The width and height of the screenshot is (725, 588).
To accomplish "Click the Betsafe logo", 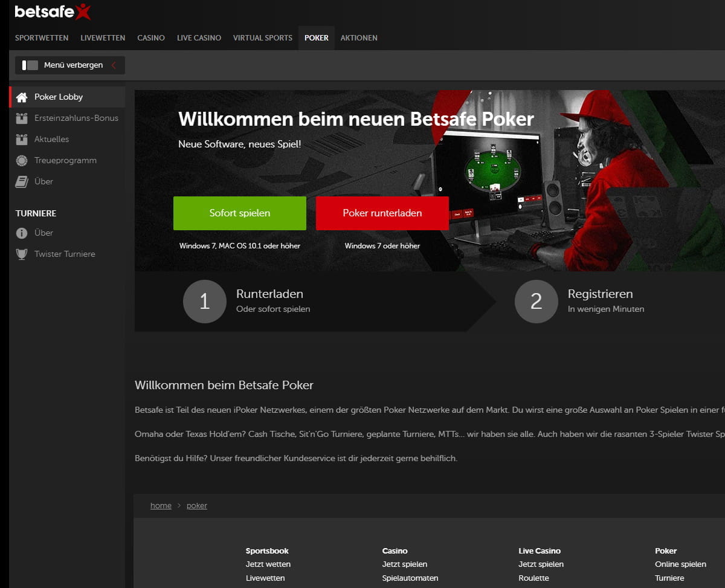I will [x=53, y=11].
